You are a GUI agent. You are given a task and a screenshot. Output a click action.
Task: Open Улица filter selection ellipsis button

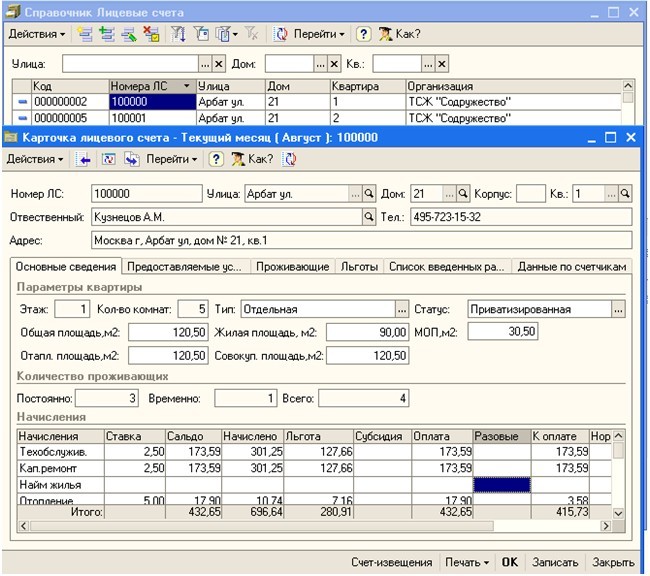205,64
